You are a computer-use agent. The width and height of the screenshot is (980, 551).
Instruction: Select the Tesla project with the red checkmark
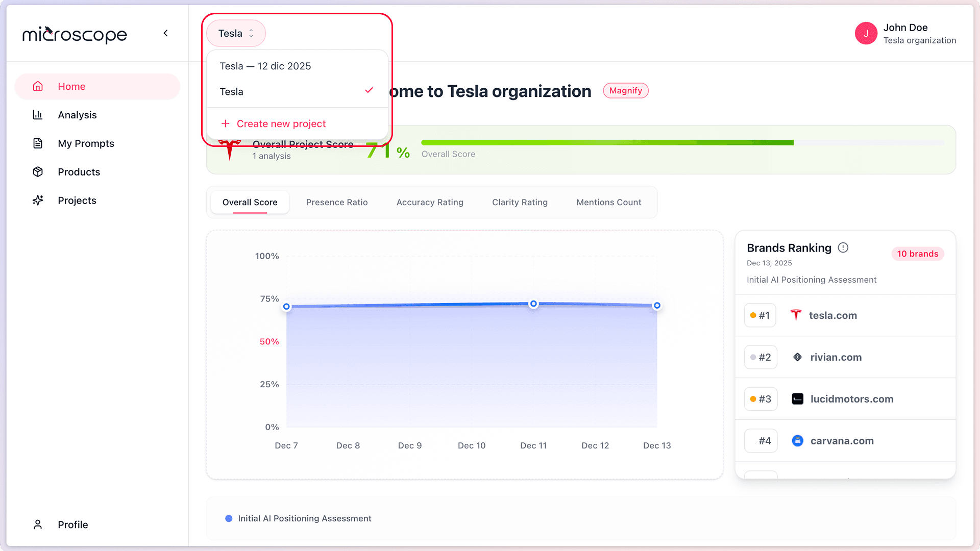coord(232,92)
